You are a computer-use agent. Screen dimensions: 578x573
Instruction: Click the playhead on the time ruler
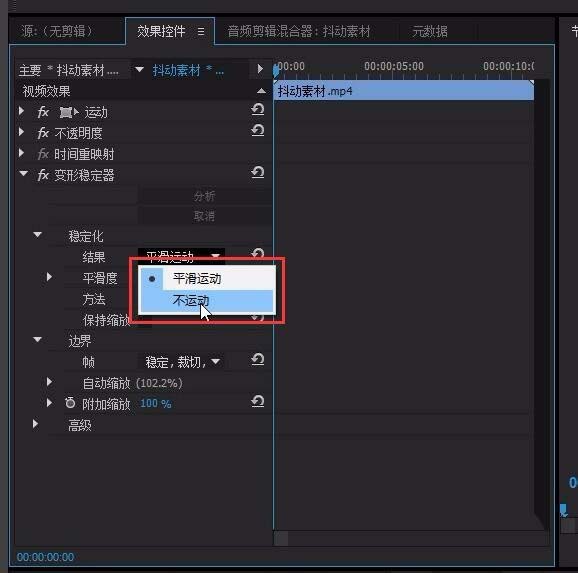pos(276,70)
